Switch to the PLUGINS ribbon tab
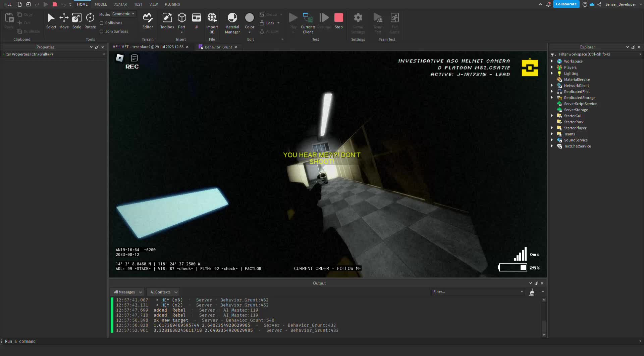This screenshot has height=356, width=644. click(x=172, y=4)
